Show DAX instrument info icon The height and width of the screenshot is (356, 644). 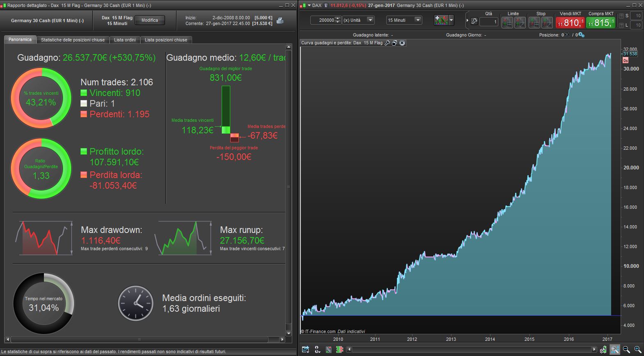click(x=326, y=5)
